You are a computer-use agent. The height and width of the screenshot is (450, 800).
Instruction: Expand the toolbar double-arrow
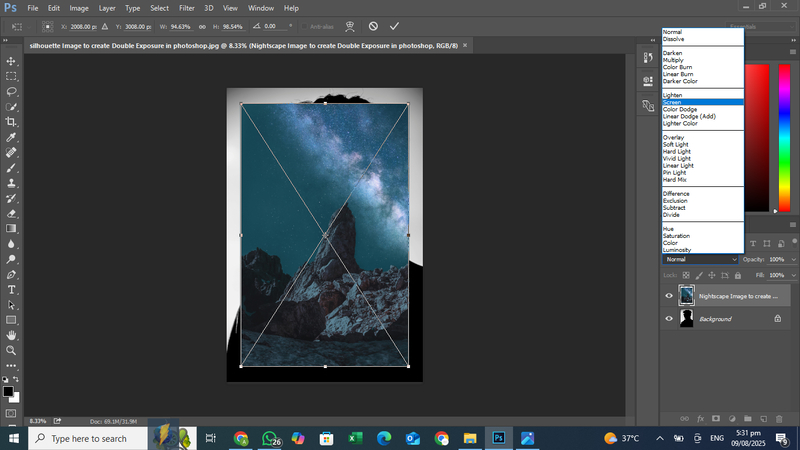(6, 40)
